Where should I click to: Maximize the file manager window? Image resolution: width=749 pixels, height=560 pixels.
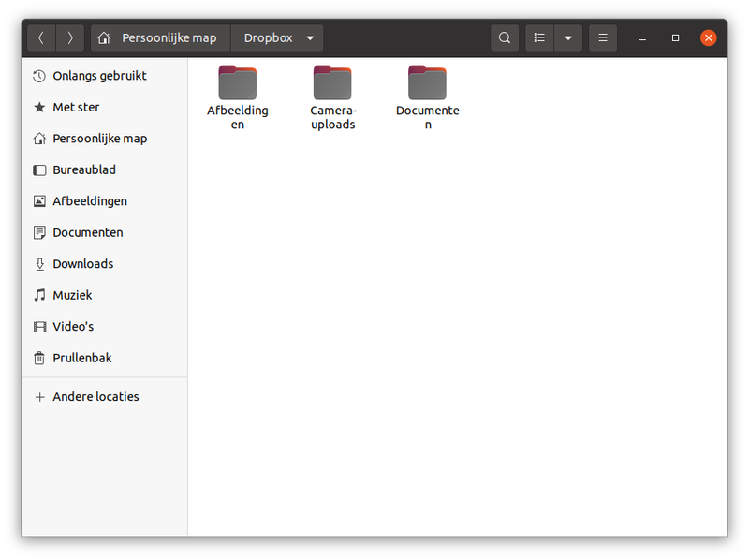pyautogui.click(x=675, y=38)
